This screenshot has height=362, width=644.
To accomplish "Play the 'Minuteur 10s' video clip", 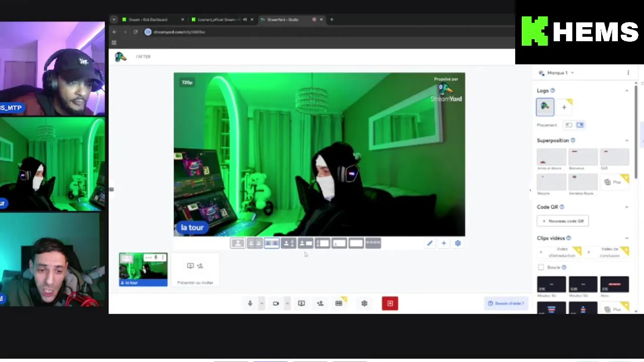I will [551, 285].
